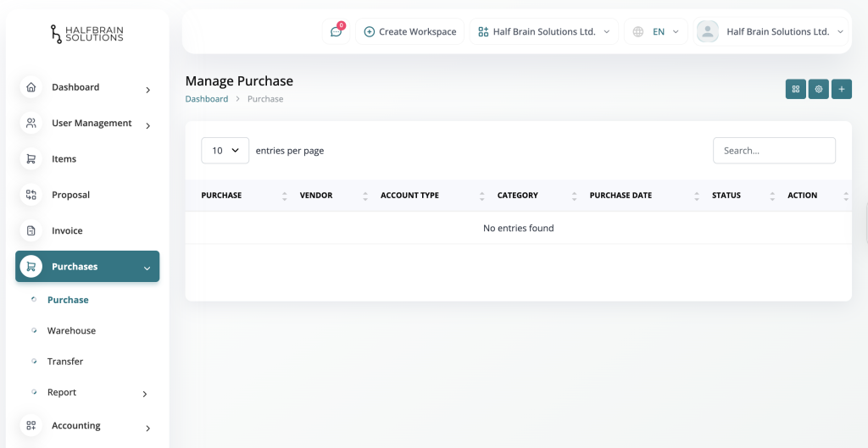This screenshot has height=448, width=868.
Task: Follow the Dashboard breadcrumb link
Action: coord(207,99)
